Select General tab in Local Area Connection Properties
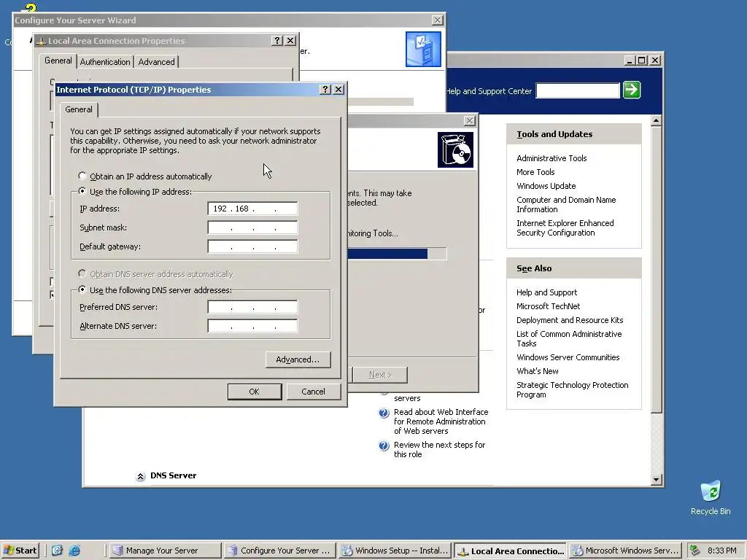Viewport: 747px width, 560px height. [58, 61]
